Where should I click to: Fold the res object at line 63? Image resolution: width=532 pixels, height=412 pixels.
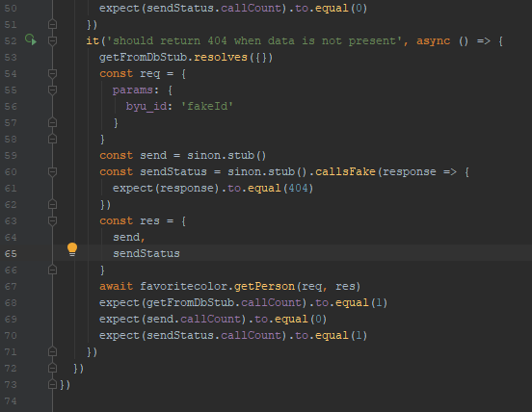coord(52,220)
